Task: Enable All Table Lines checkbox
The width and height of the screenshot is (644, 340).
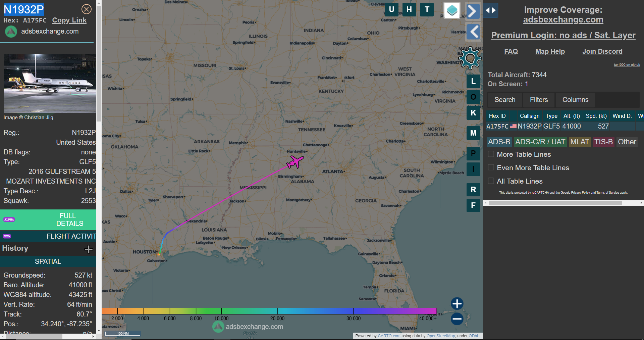Action: (x=491, y=181)
